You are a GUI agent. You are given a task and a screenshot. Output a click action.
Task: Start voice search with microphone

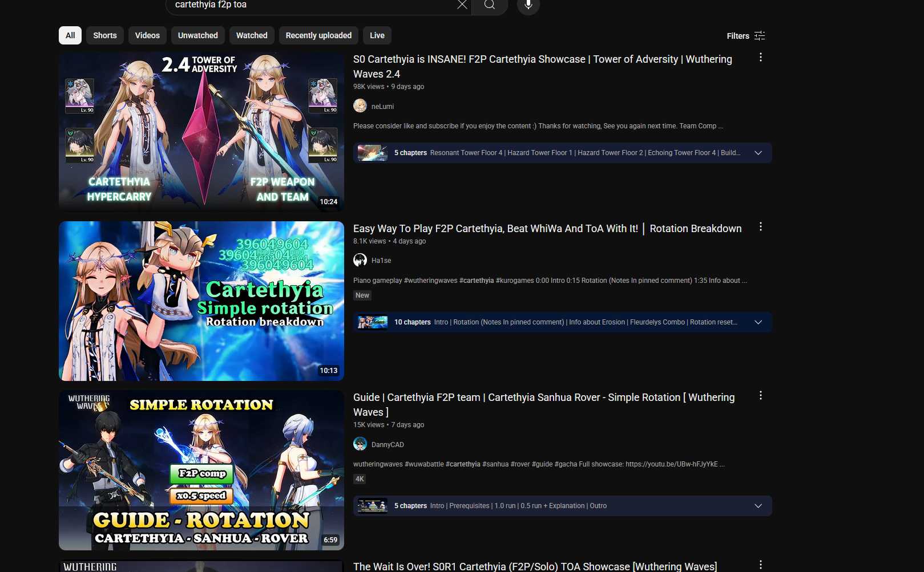528,5
